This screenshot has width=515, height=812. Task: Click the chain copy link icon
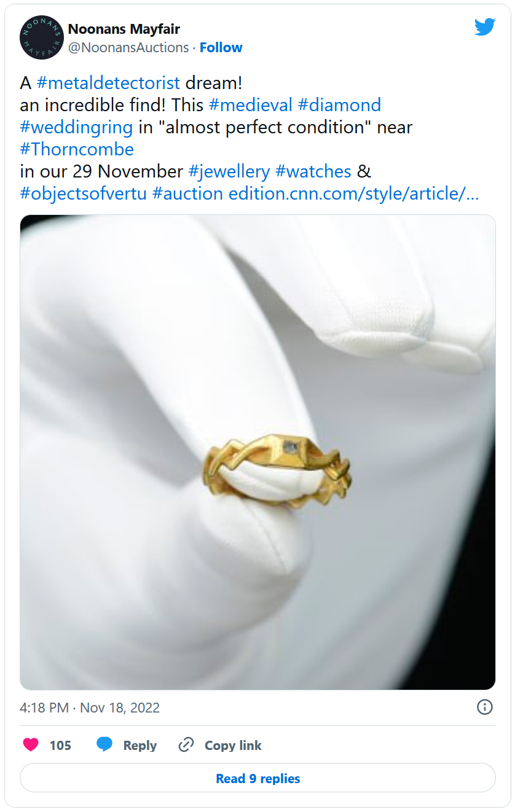pyautogui.click(x=186, y=745)
